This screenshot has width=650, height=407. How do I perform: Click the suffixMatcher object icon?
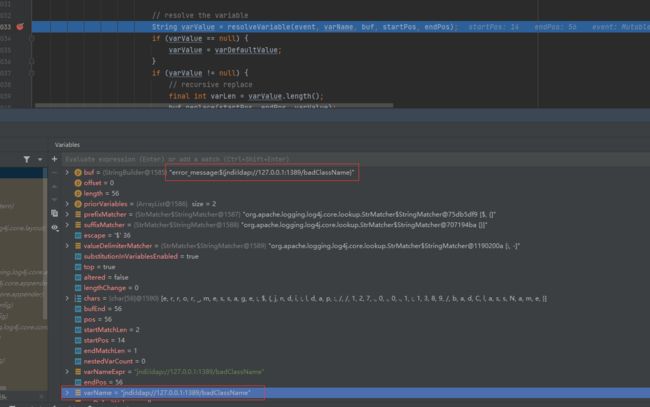point(78,225)
